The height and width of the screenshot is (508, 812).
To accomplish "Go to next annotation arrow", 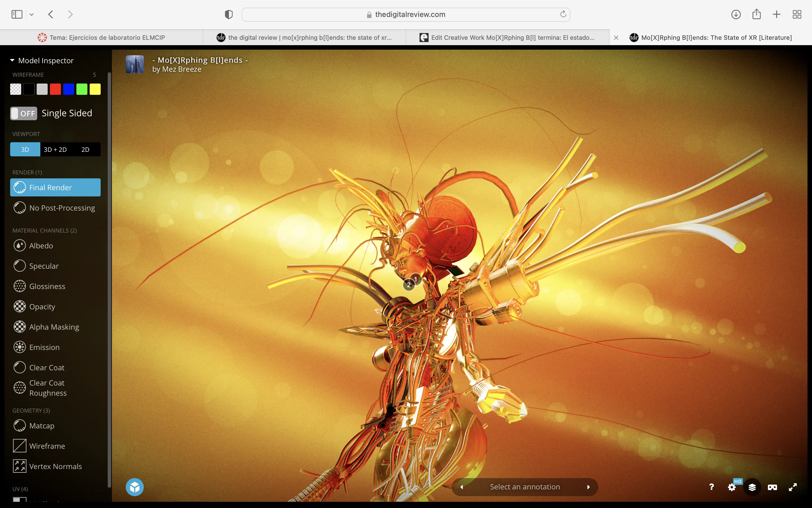I will tap(588, 487).
